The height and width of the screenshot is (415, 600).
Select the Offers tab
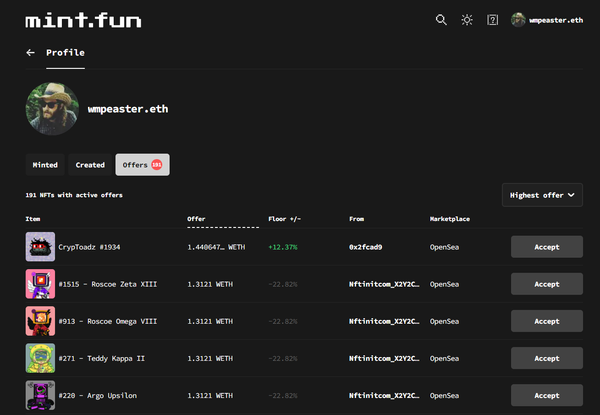point(142,165)
